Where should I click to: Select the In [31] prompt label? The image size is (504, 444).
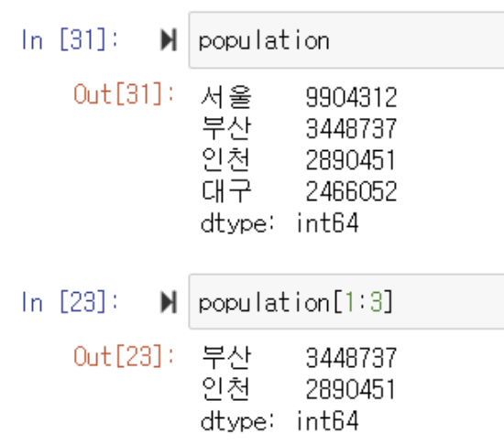pos(70,39)
